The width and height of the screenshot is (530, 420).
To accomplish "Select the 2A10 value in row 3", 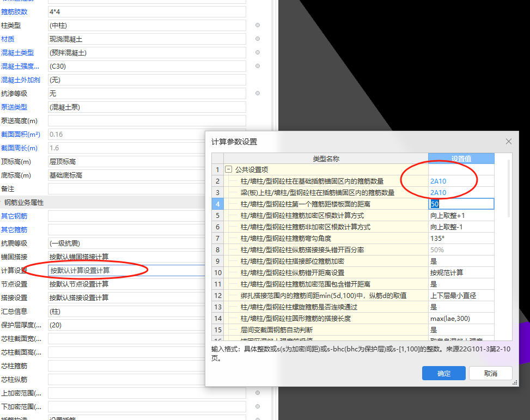I will [461, 193].
